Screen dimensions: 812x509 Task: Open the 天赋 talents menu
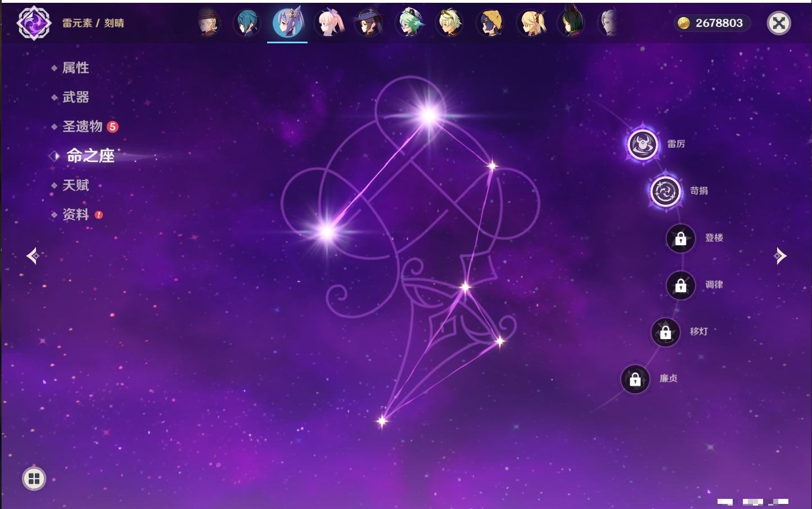(75, 185)
